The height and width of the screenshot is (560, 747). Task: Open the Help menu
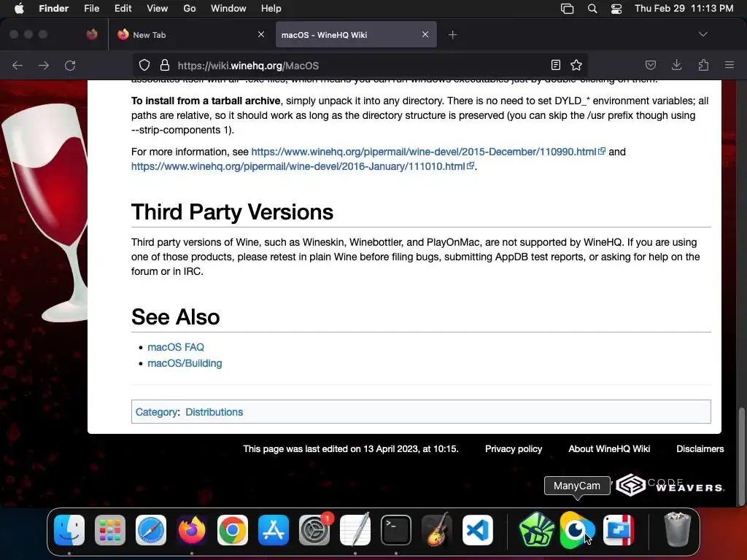pyautogui.click(x=271, y=9)
